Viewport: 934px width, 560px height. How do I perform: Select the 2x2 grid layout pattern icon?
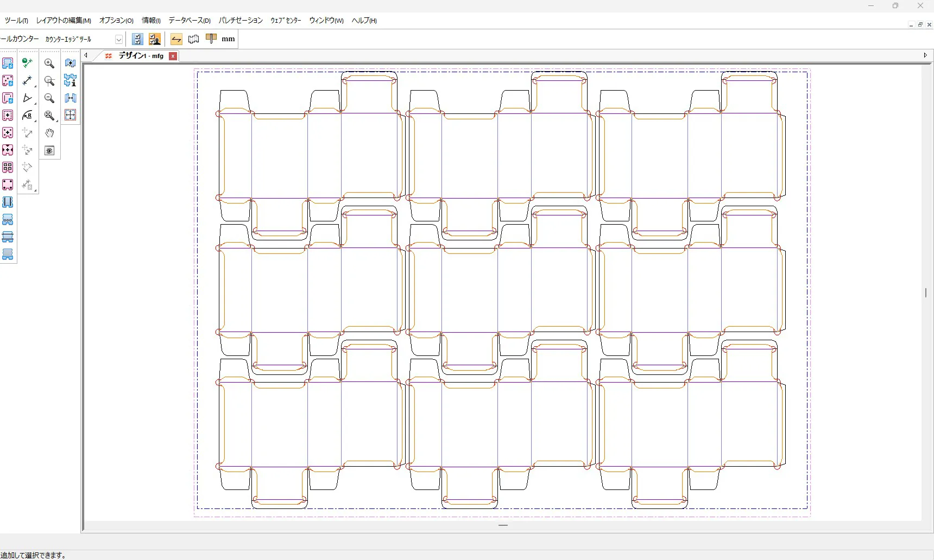pos(8,168)
